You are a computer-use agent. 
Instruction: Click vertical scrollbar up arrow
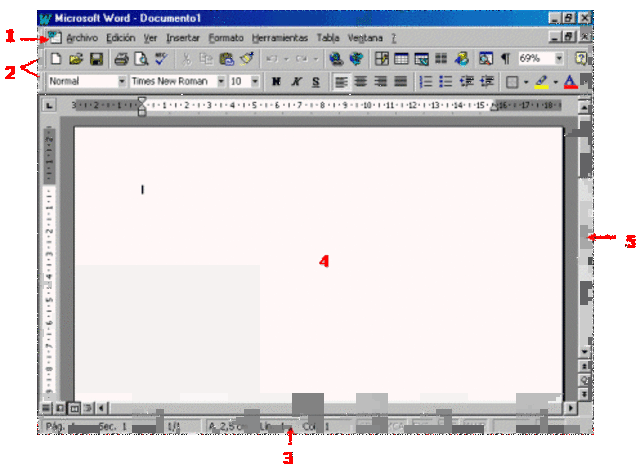[x=584, y=108]
